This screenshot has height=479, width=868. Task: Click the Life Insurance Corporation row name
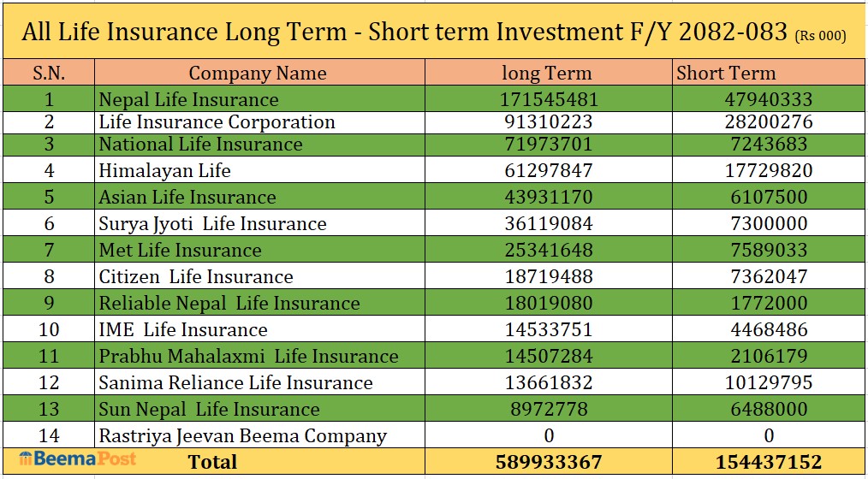coord(217,122)
